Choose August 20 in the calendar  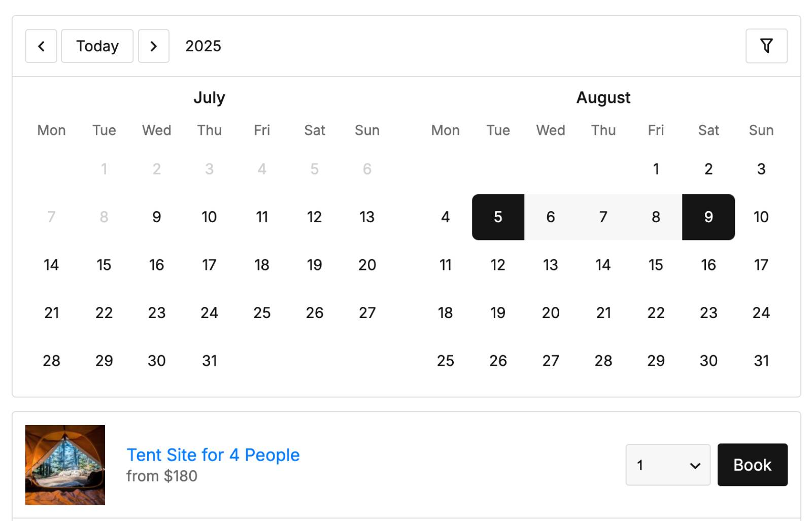551,313
